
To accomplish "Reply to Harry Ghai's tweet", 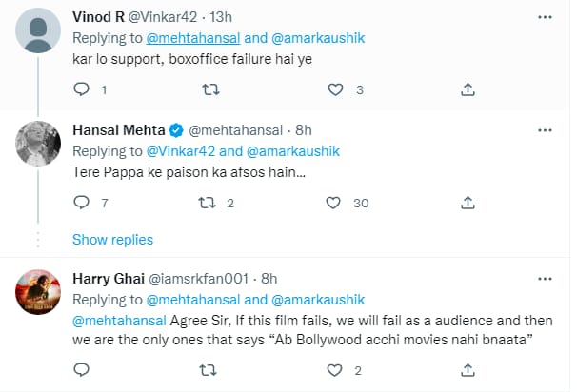I will tap(81, 369).
